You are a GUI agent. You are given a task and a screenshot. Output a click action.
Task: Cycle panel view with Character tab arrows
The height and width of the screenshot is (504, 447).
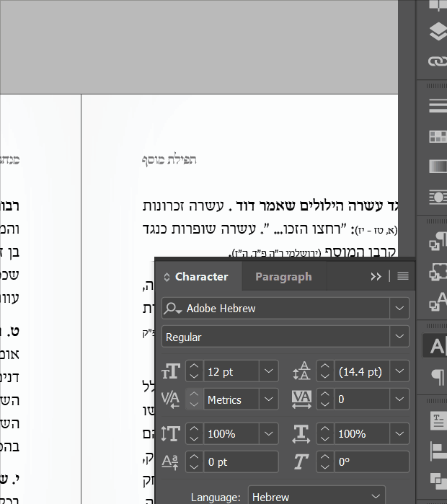coord(167,277)
